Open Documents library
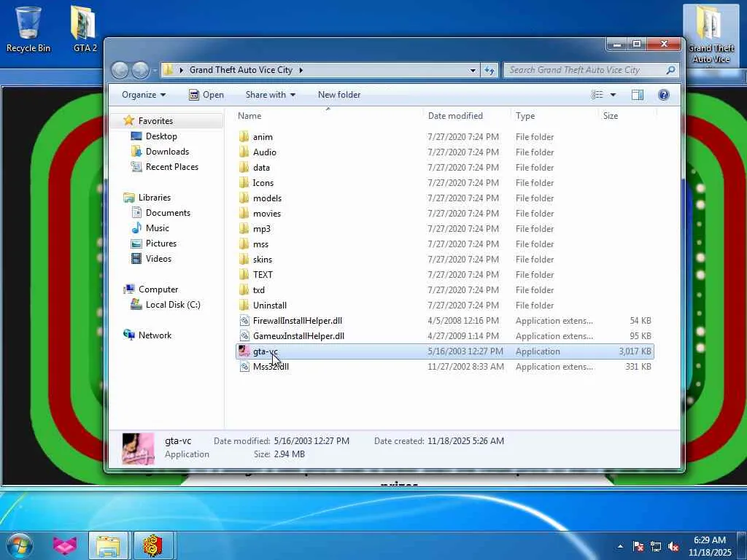This screenshot has height=560, width=747. click(168, 213)
